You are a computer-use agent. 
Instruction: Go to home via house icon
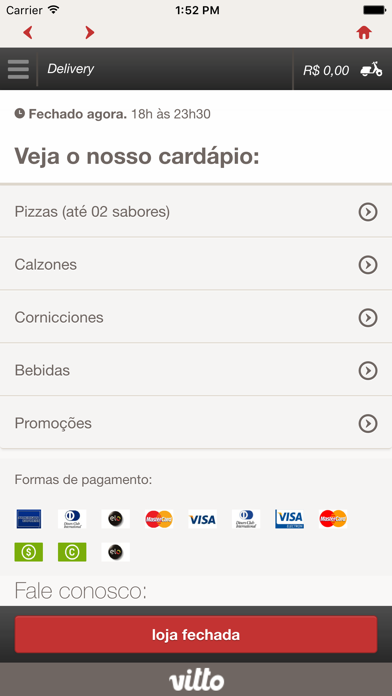[x=364, y=32]
